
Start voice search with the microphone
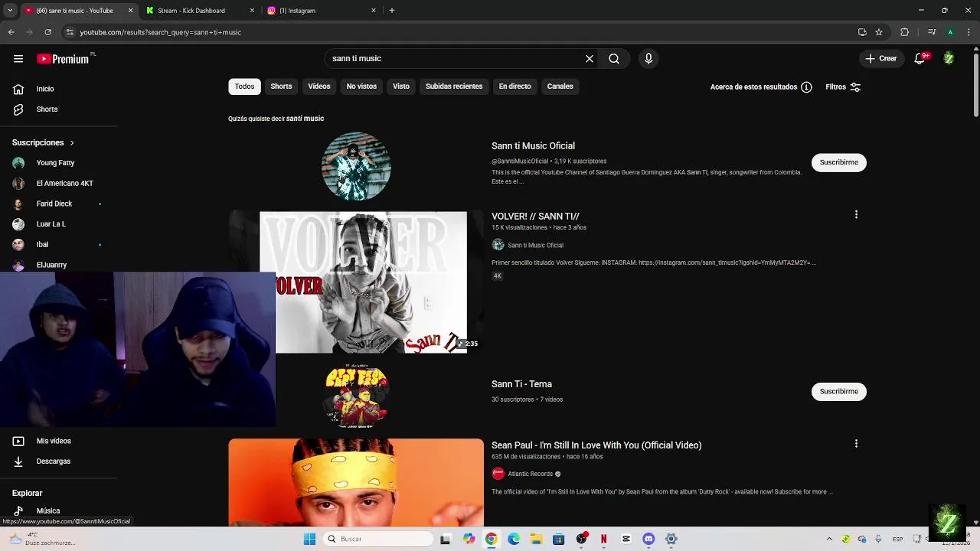648,58
